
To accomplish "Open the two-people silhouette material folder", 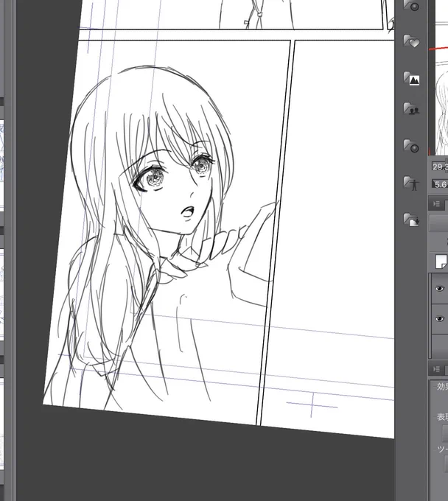I will pyautogui.click(x=411, y=108).
